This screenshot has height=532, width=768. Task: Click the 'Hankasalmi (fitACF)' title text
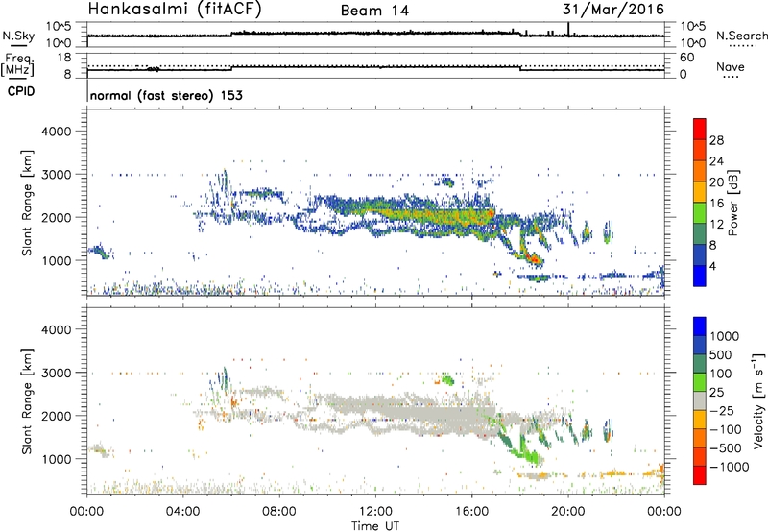coord(174,10)
